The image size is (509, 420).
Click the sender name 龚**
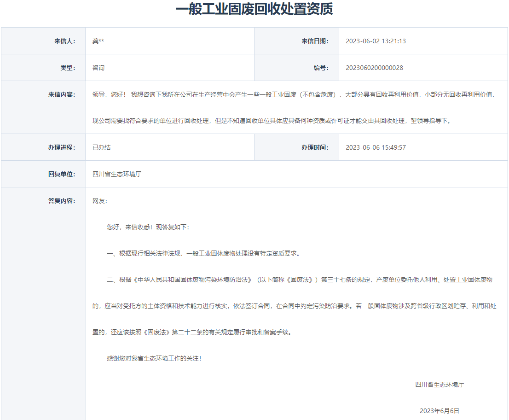pyautogui.click(x=98, y=41)
